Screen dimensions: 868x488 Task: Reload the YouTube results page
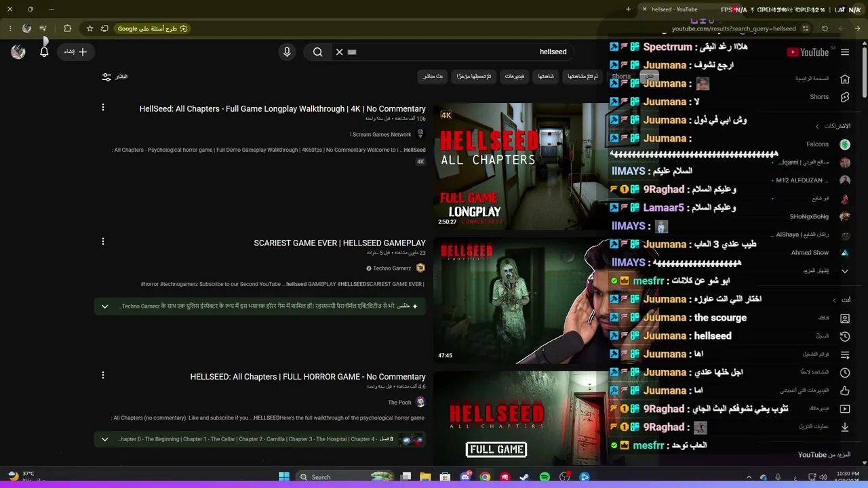(x=825, y=28)
